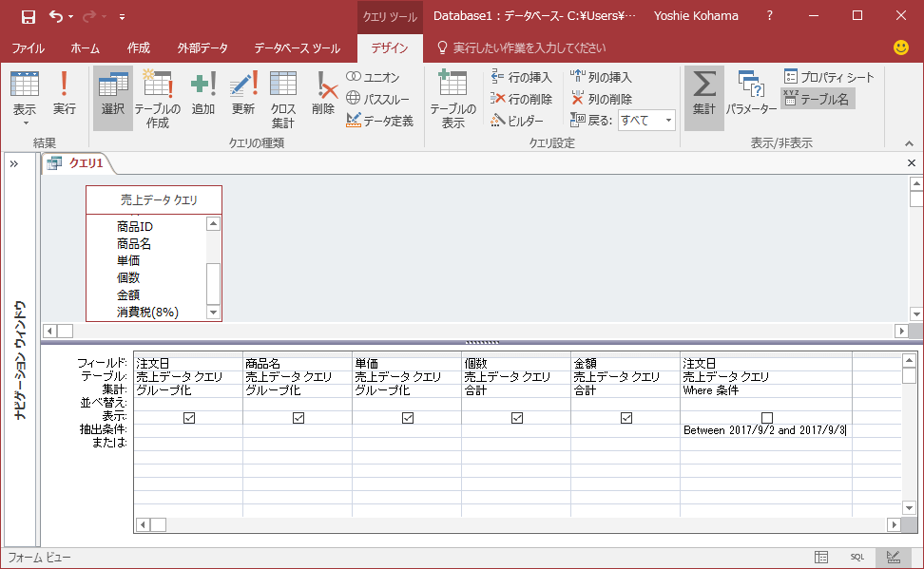Delete a column with 列の削除

(601, 99)
